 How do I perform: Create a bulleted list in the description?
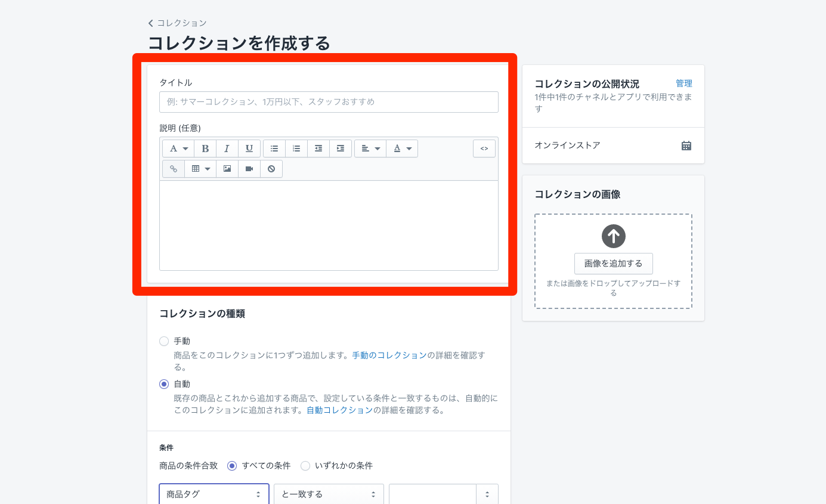click(x=274, y=148)
